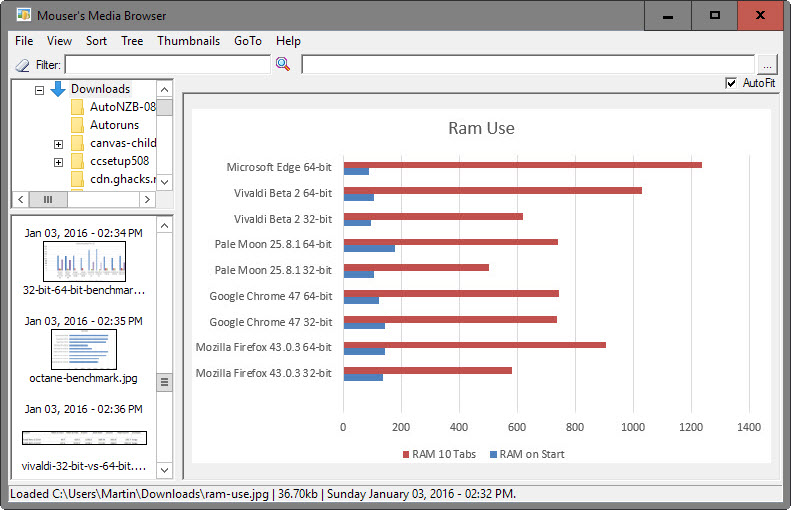Screen dimensions: 791x510
Task: Click the folder tree vertical scrollbar thumb
Action: [x=164, y=107]
